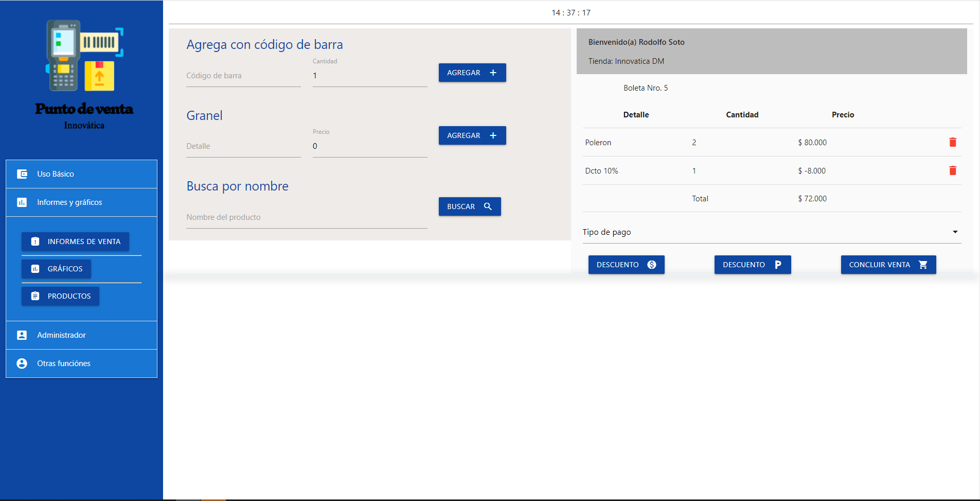
Task: Remove the Dcto 10% line item
Action: coord(952,171)
